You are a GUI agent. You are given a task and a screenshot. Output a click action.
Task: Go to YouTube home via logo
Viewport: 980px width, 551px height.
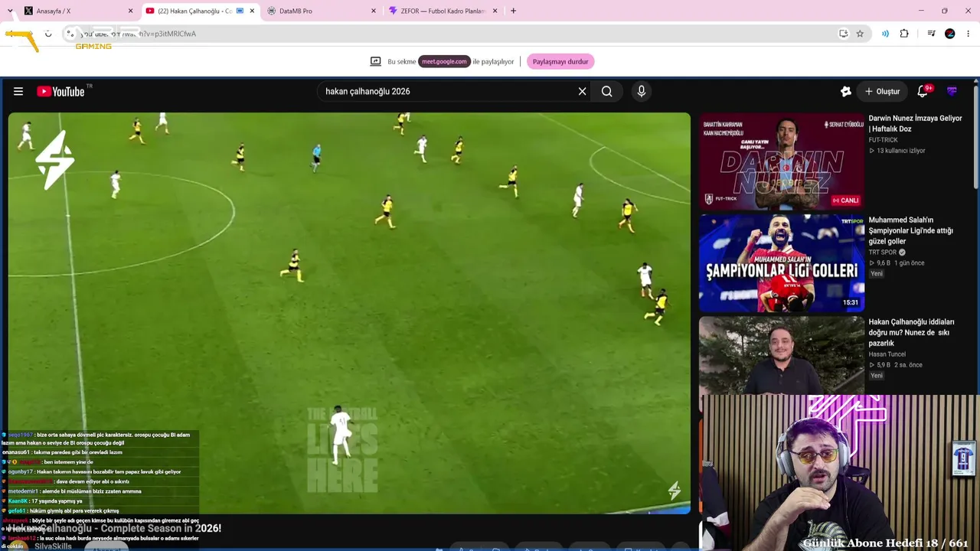pos(61,91)
